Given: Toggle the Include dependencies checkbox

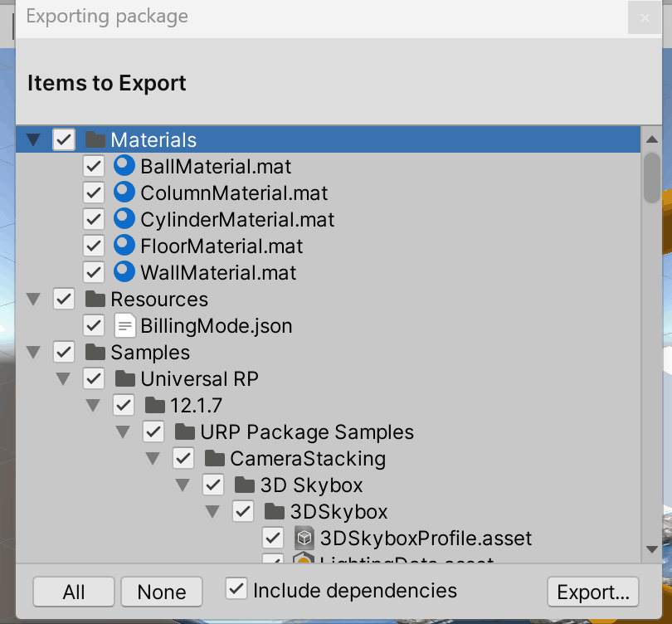Looking at the screenshot, I should click(x=237, y=589).
